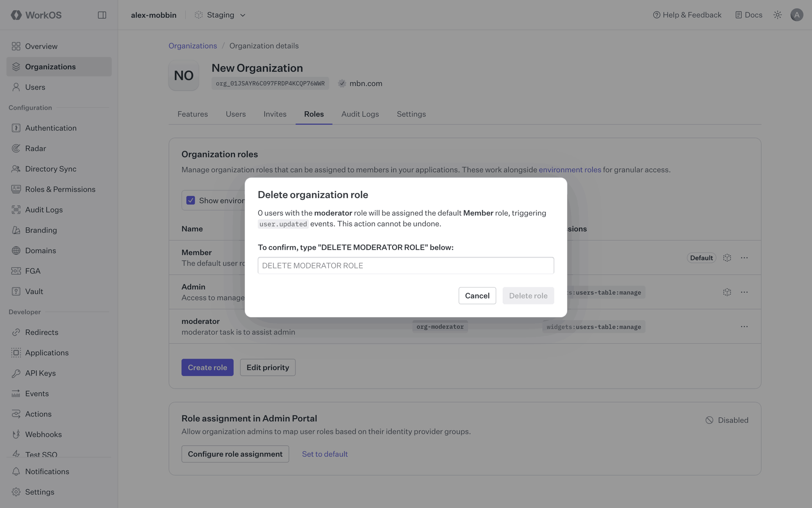812x508 pixels.
Task: Open Authentication configuration
Action: point(59,128)
